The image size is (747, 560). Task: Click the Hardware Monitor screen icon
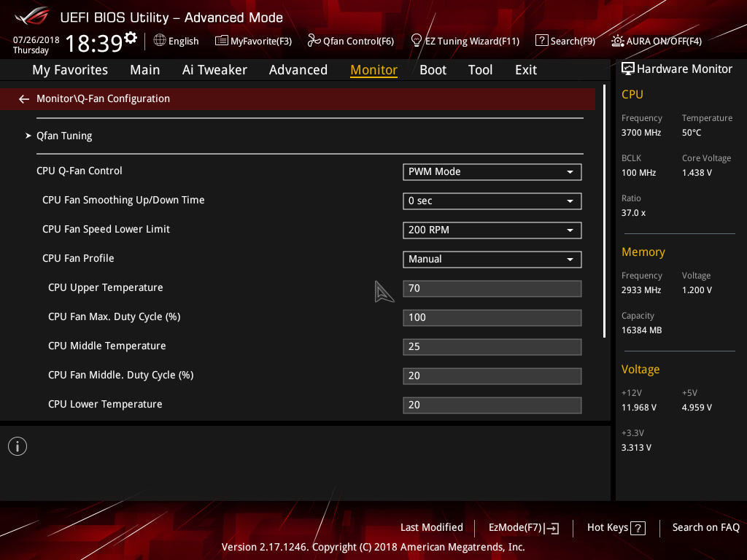[x=628, y=69]
